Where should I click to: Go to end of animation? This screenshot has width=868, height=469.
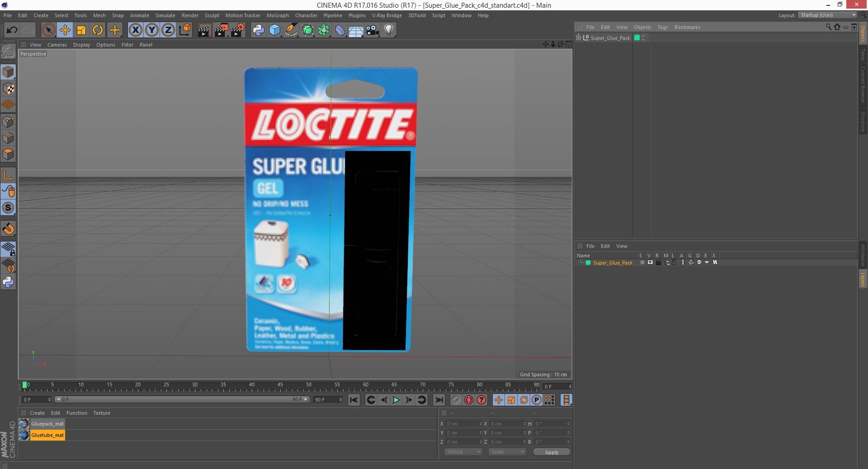coord(439,400)
